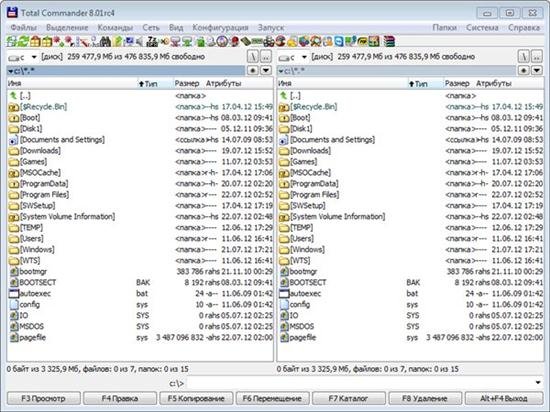Click up-arrow parent directory icon in left panel
This screenshot has width=550, height=412.
14,96
